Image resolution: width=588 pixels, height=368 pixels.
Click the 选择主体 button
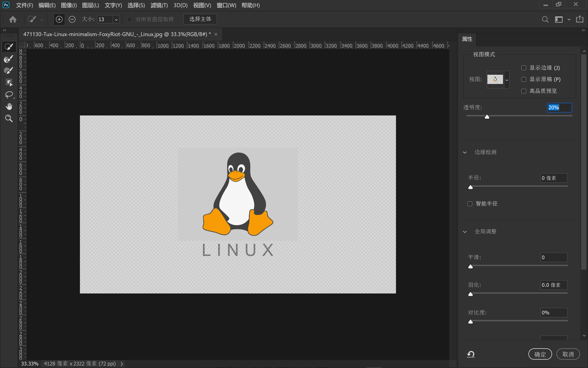200,19
